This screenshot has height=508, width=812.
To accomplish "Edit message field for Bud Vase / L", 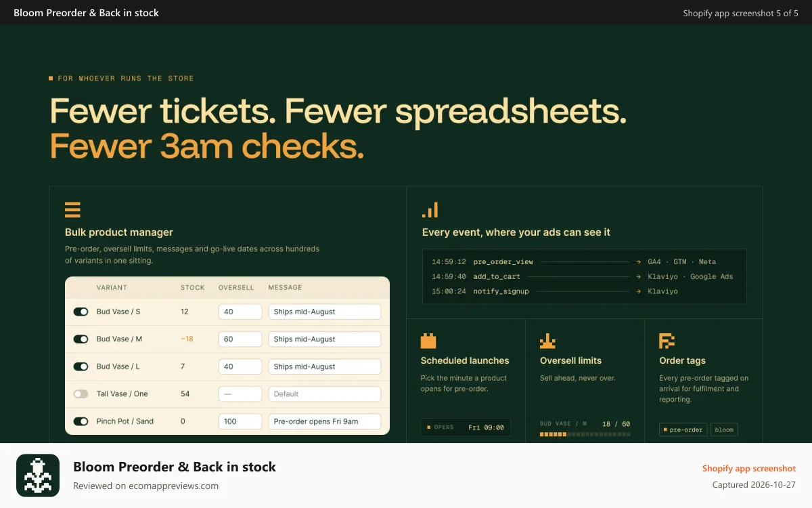I will (325, 366).
